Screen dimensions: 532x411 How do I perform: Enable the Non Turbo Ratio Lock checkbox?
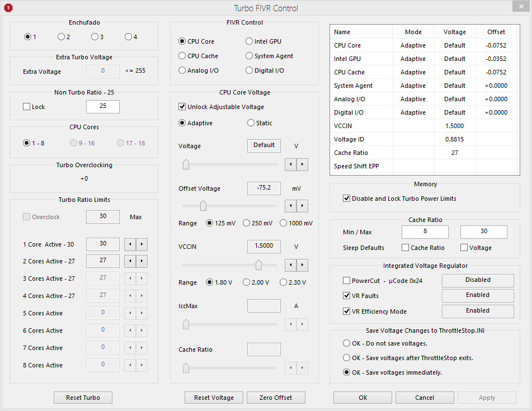(26, 107)
